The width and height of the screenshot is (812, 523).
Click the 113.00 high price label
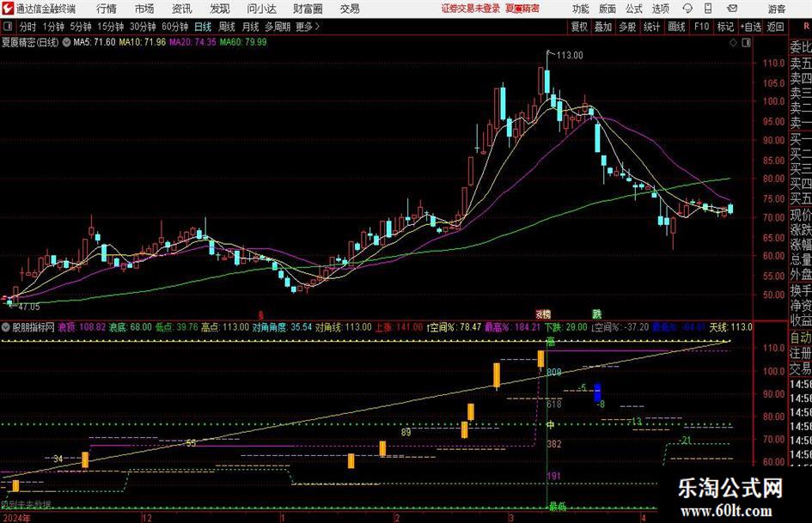pos(569,56)
